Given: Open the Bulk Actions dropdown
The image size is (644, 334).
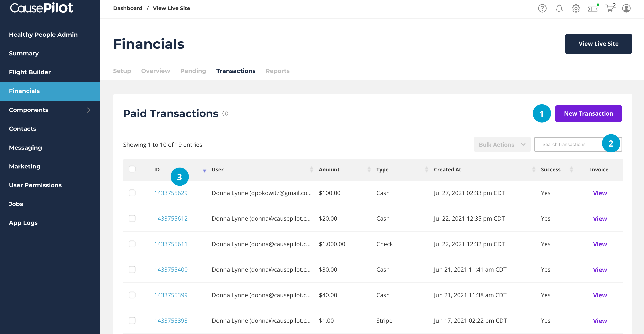Looking at the screenshot, I should [502, 145].
